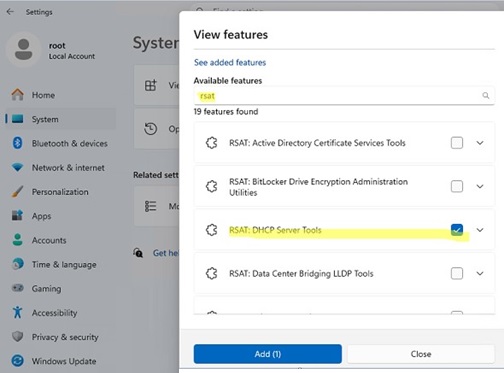Open Personalization settings

click(60, 192)
